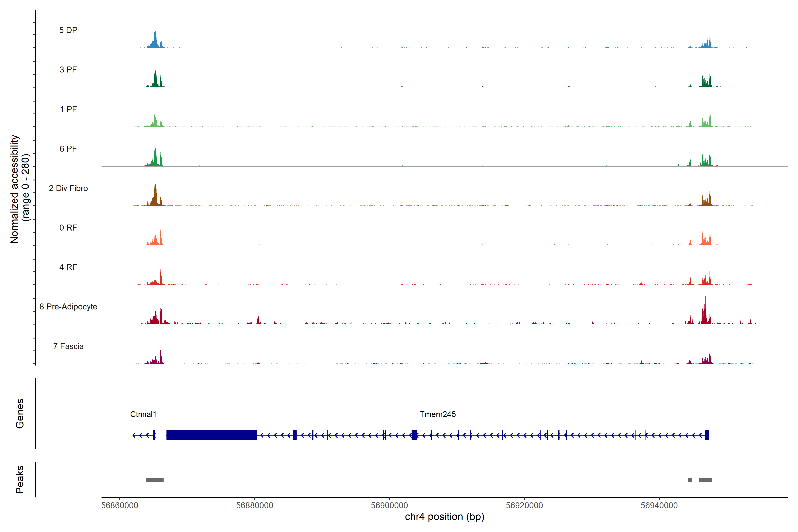Click the 56940000 axis tick label
798x532 pixels.
coord(659,506)
